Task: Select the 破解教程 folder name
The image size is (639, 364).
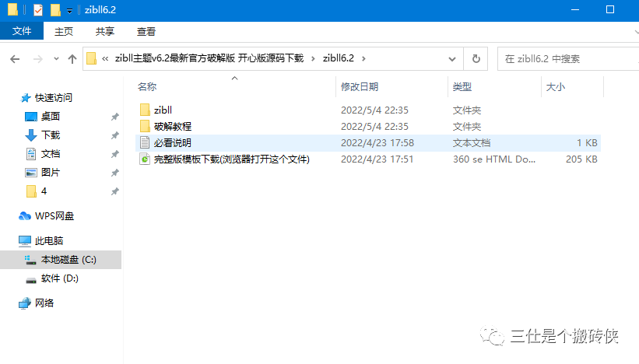Action: point(173,126)
